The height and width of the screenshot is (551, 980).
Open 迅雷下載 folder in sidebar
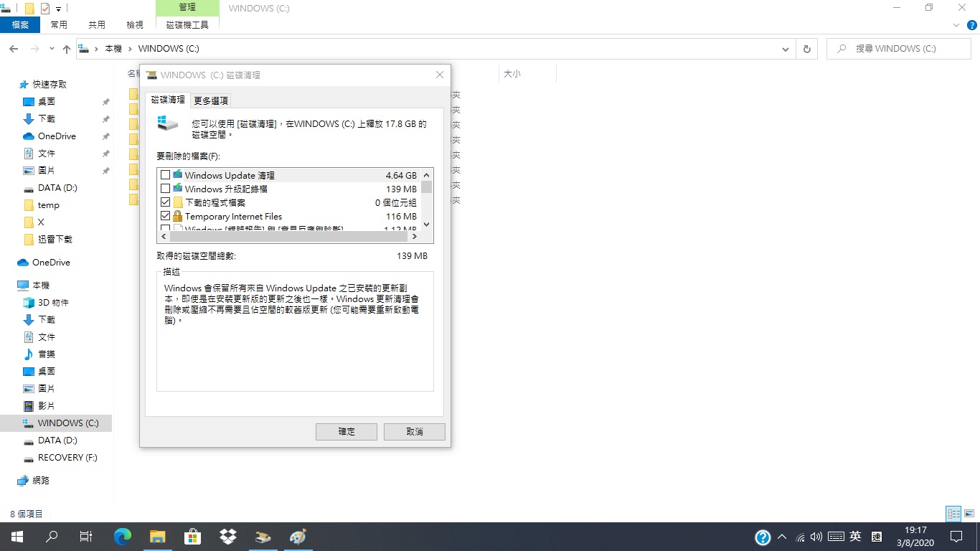[55, 239]
